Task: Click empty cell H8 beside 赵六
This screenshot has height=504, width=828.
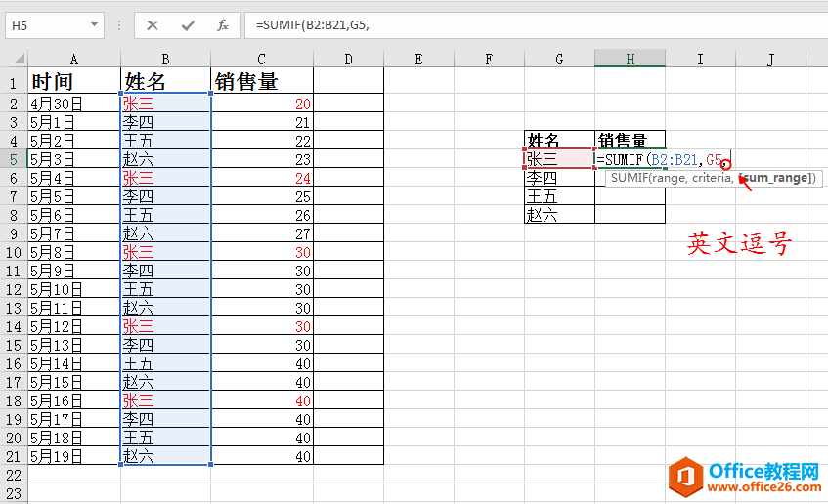Action: pos(630,214)
